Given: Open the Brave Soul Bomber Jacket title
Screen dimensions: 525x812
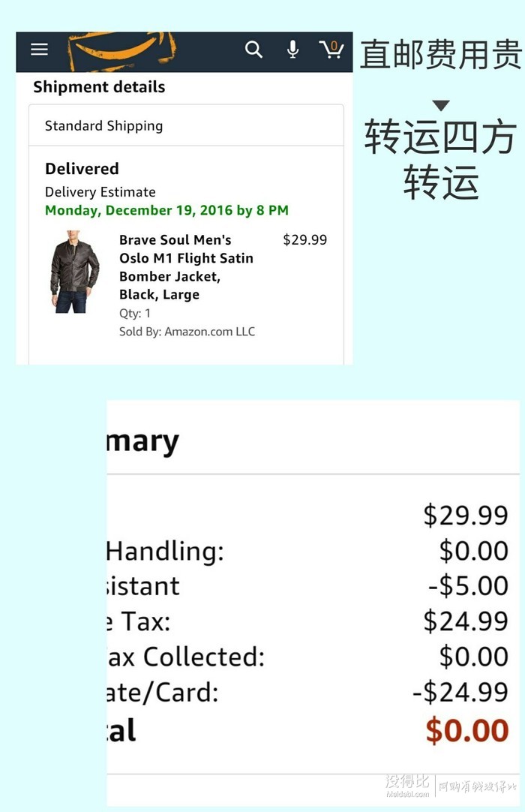Looking at the screenshot, I should tap(187, 267).
